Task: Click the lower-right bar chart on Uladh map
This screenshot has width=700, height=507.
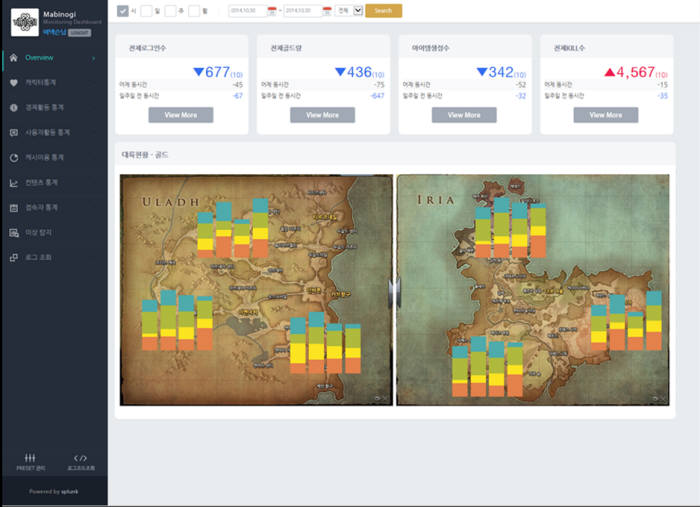Action: (325, 343)
